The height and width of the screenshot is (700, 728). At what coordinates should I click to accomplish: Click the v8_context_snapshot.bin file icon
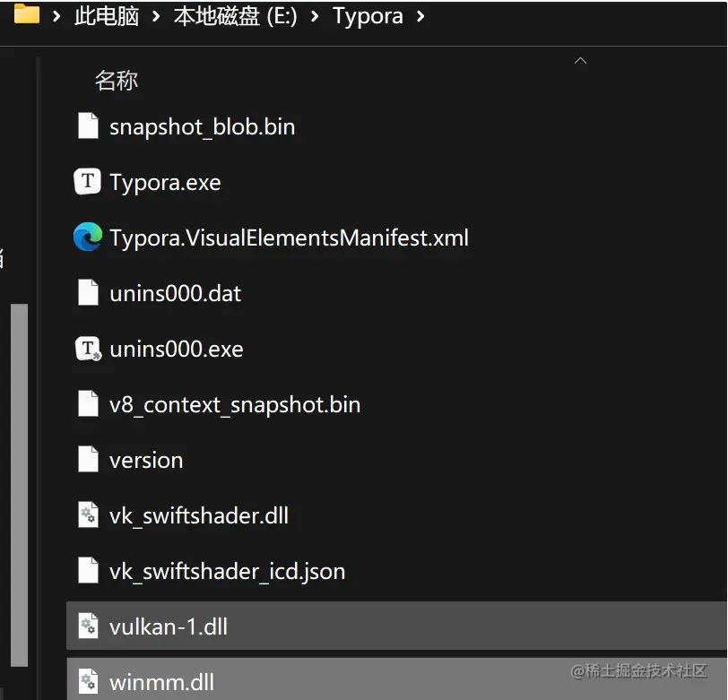click(88, 404)
